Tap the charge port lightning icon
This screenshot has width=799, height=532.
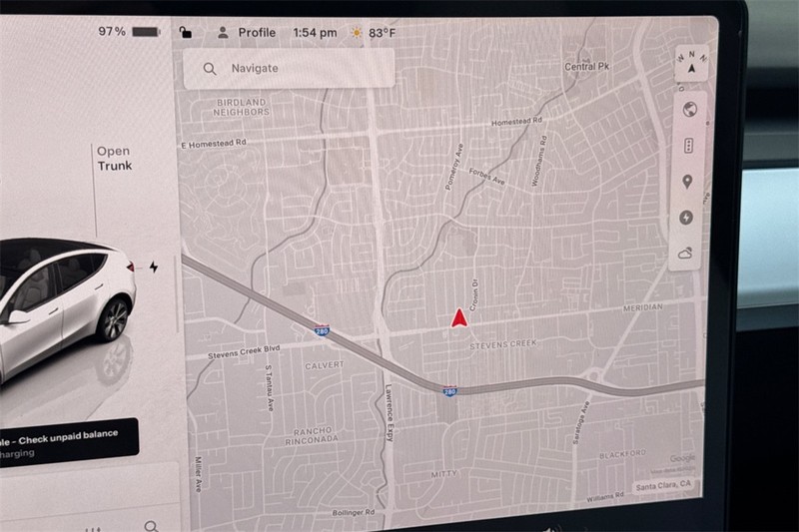click(154, 266)
